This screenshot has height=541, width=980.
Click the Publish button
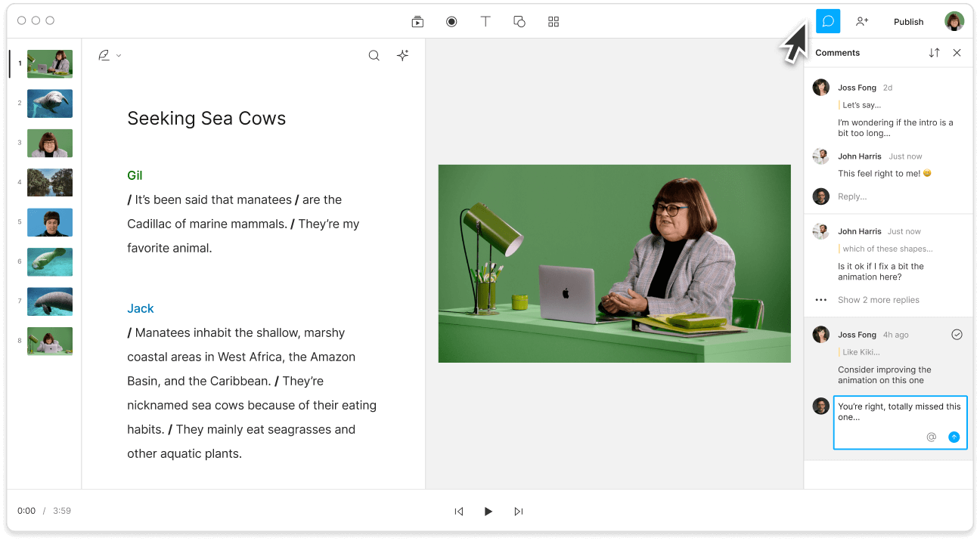[x=908, y=21]
